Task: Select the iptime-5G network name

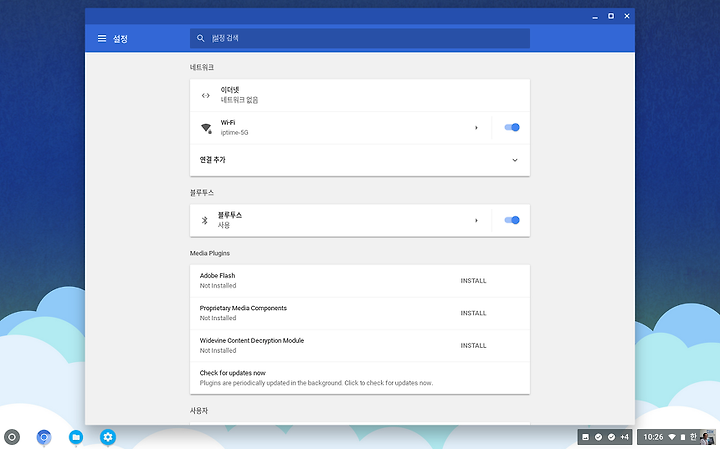Action: pos(234,133)
